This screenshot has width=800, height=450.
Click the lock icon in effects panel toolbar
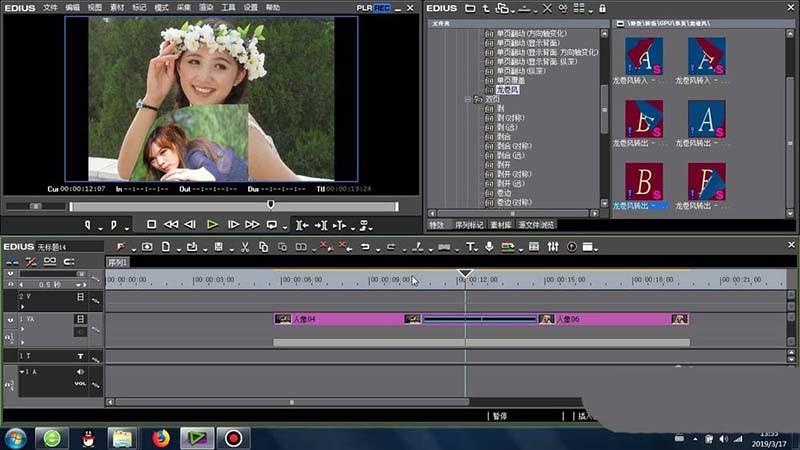coord(602,8)
